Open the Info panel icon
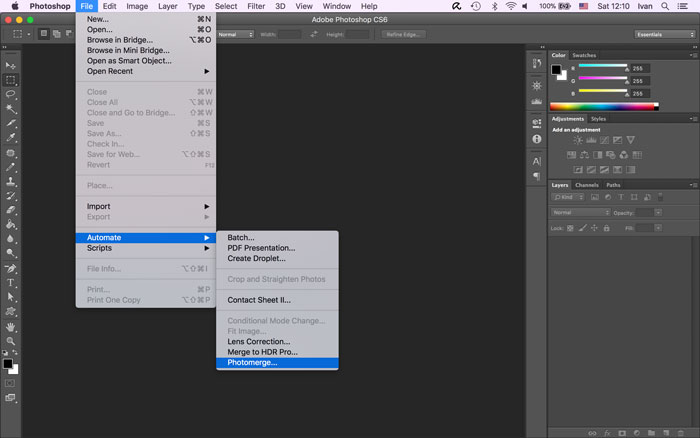 pyautogui.click(x=537, y=139)
